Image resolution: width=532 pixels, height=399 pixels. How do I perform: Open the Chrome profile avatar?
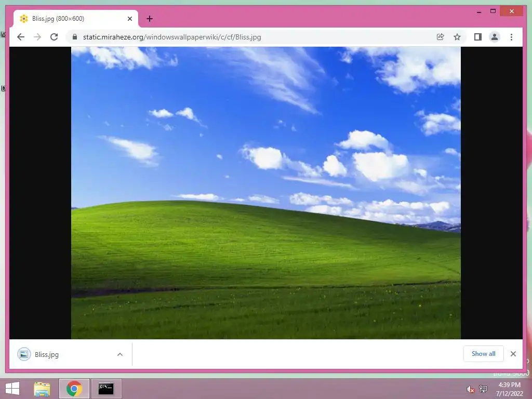(495, 37)
